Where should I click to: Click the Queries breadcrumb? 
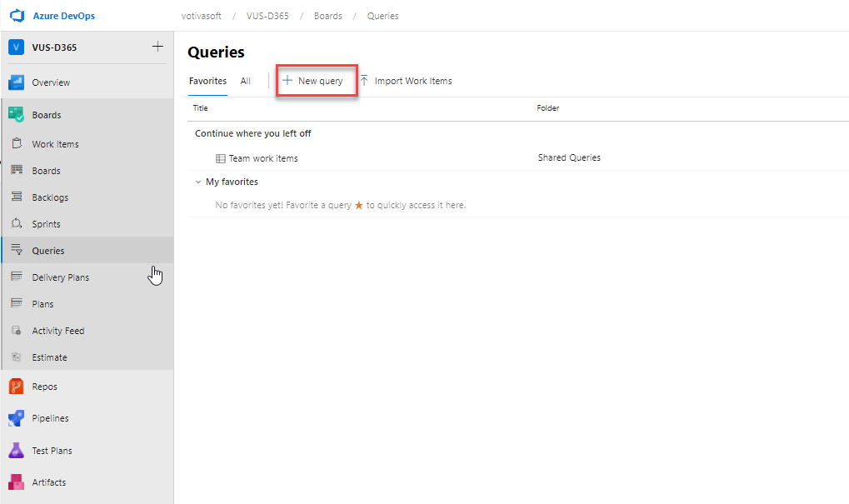click(382, 16)
